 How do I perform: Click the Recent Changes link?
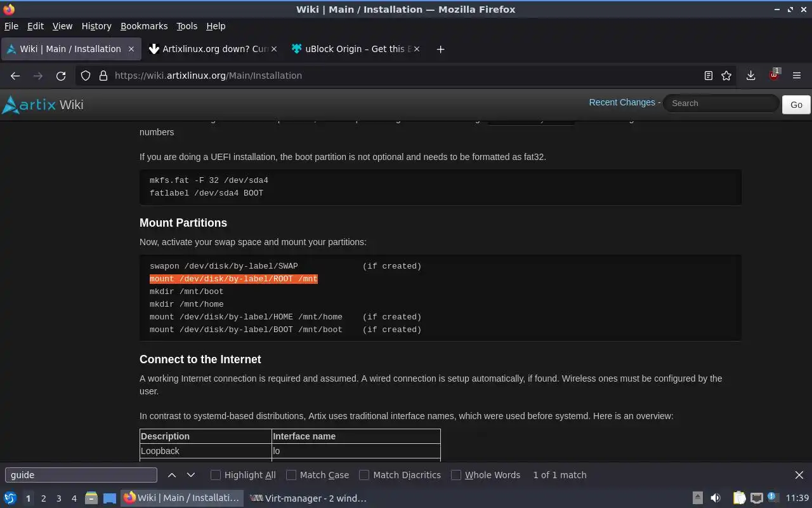click(622, 102)
